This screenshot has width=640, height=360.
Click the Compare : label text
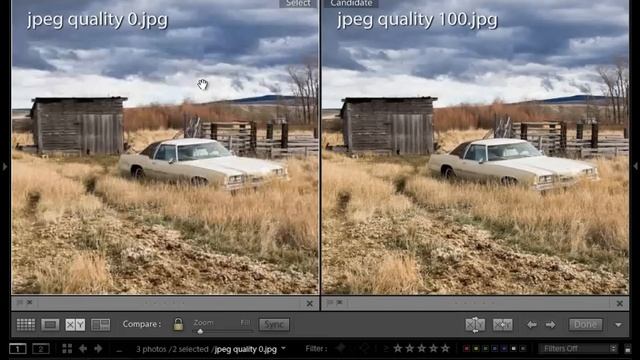click(x=142, y=324)
